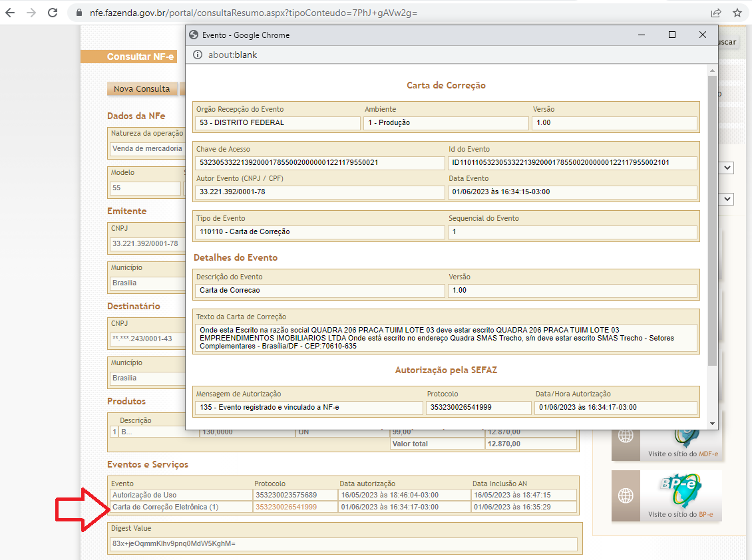The width and height of the screenshot is (752, 560).
Task: Click the address bar URL in main window
Action: click(x=254, y=13)
